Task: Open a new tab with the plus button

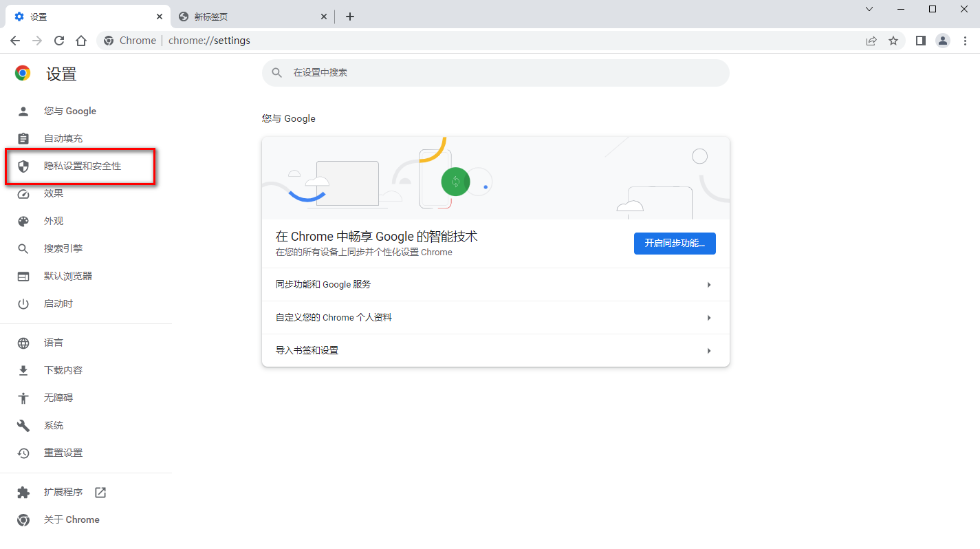Action: pyautogui.click(x=350, y=17)
